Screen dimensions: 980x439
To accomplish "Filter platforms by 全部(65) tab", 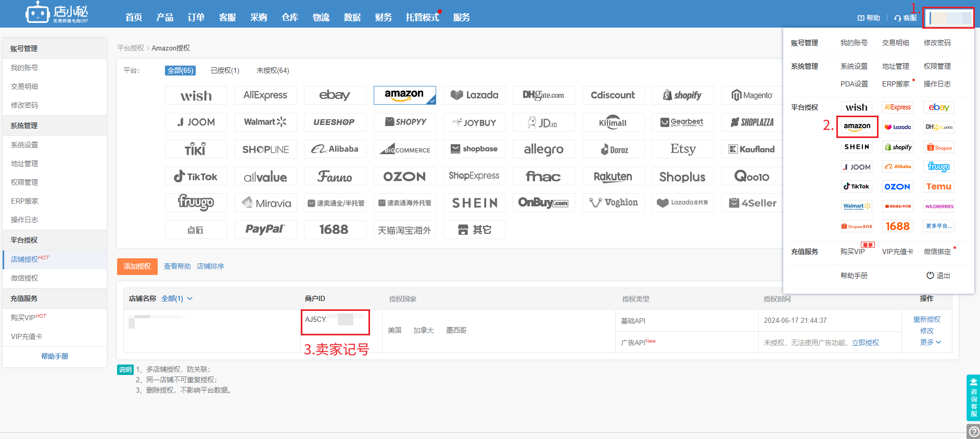I will (181, 70).
